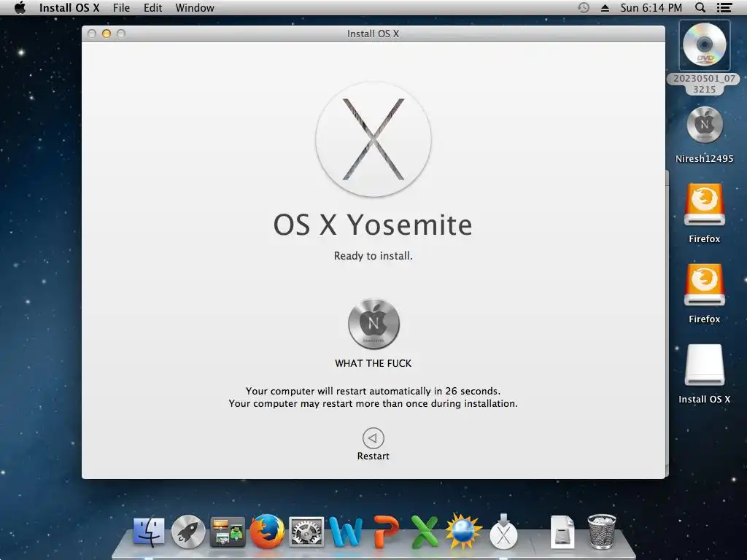747x560 pixels.
Task: Open Launchpad rocket icon in Dock
Action: 188,532
